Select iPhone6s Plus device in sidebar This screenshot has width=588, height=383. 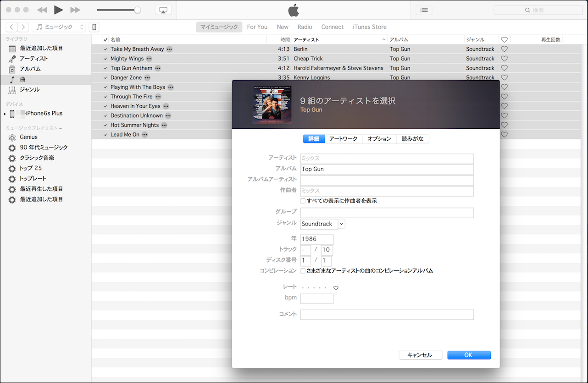tap(44, 114)
